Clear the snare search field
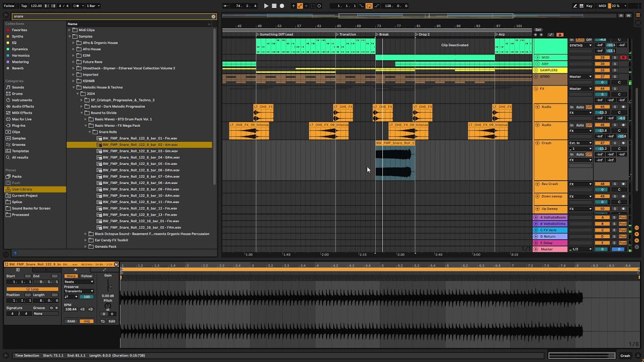The image size is (644, 362). (x=213, y=17)
